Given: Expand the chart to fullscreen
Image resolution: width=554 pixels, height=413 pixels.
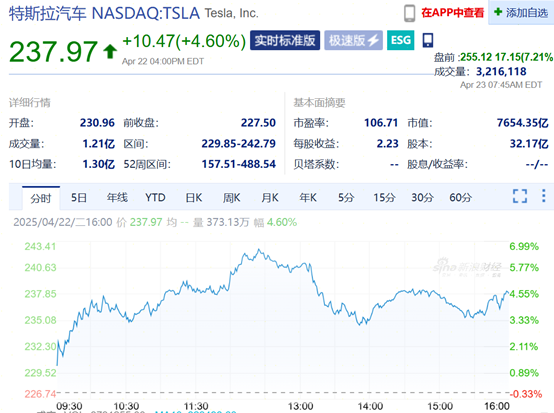Looking at the screenshot, I should coord(520,196).
